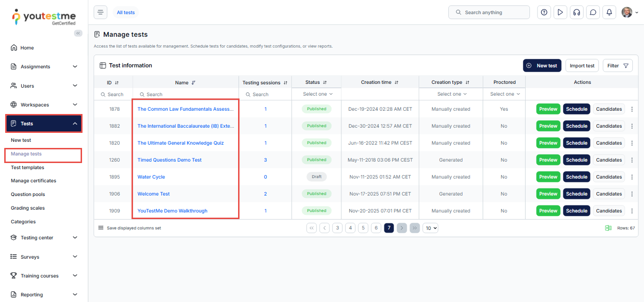
Task: Open the chat messages icon
Action: point(593,12)
